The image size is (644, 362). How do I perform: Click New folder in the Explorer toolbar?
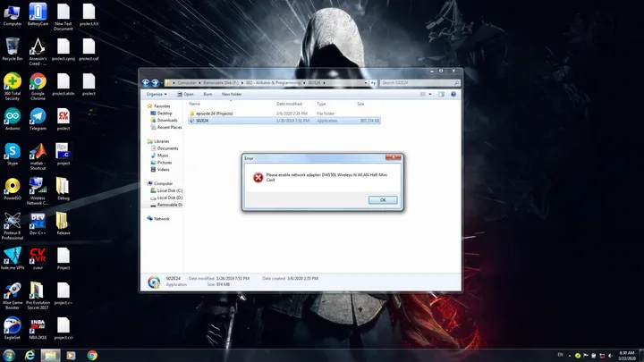click(x=232, y=94)
